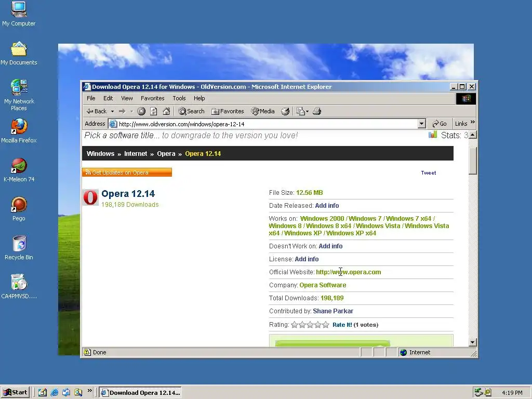Click the Windows 2000 compatibility link
Viewport: 532px width, 399px height.
322,219
